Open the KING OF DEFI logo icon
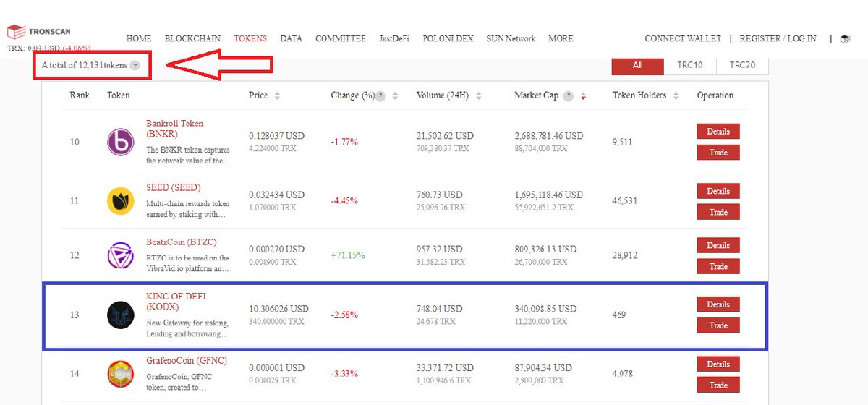Screen dimensions: 868x405 [x=120, y=315]
